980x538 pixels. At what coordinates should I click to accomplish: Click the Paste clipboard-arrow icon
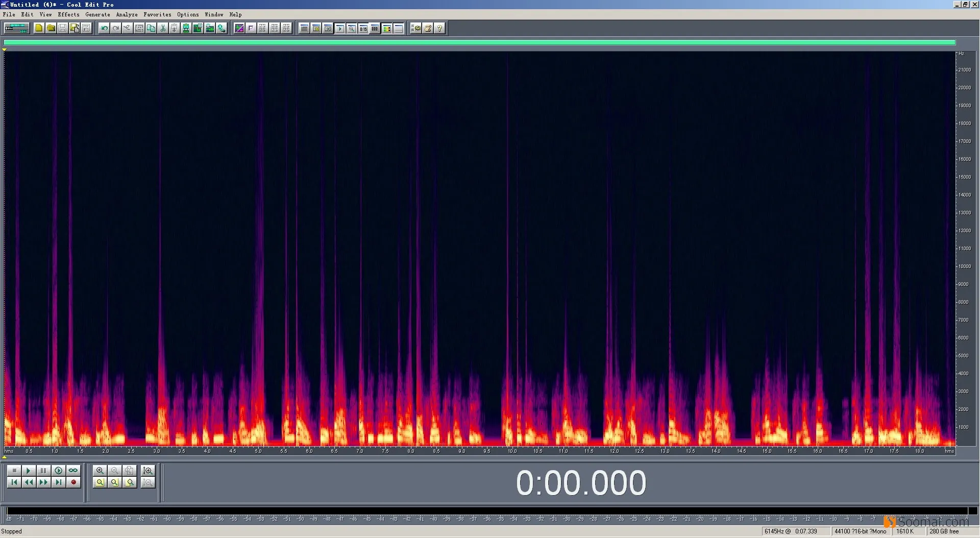[x=175, y=28]
